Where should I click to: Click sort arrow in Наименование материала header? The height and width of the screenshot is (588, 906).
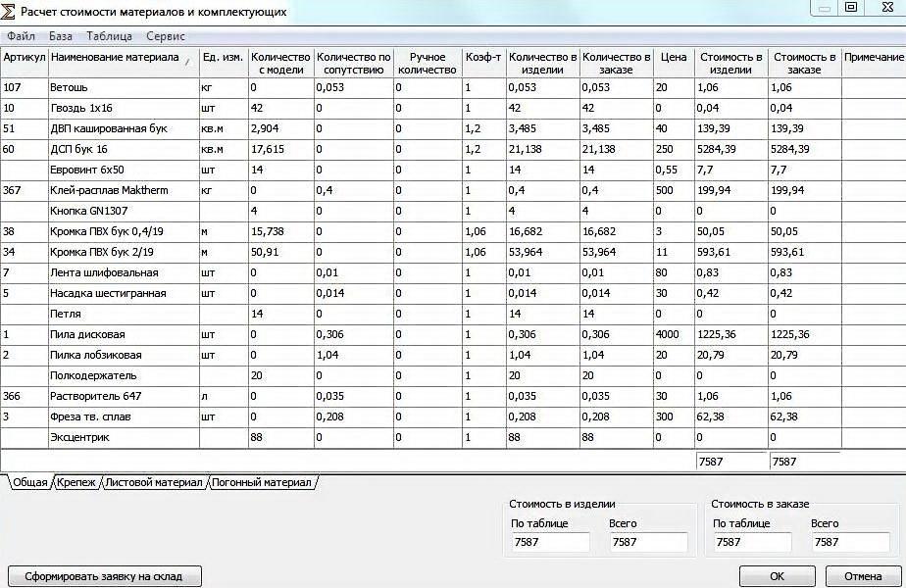[188, 61]
